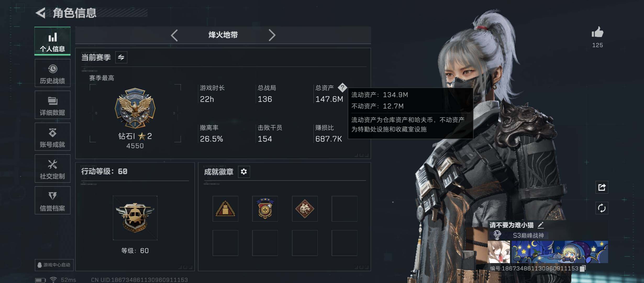Open the share icon on the right edge
644x283 pixels.
pos(602,187)
